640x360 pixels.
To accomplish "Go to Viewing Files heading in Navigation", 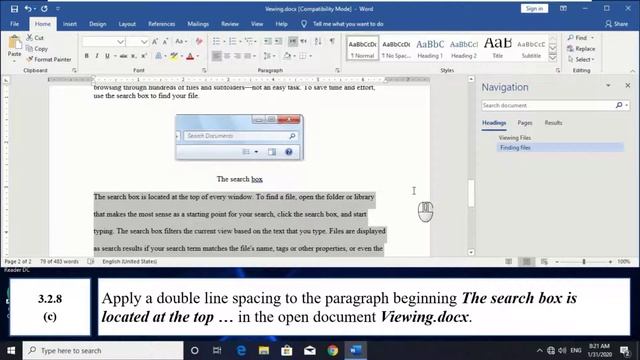I will (x=515, y=138).
